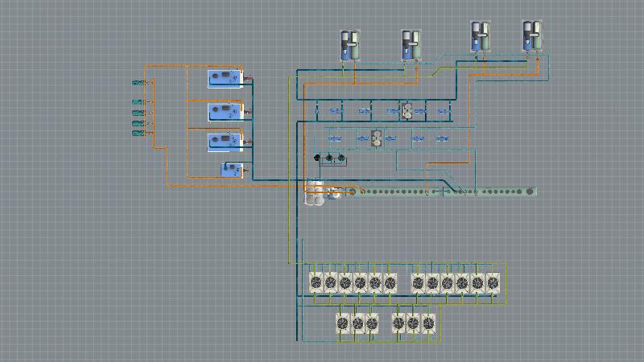The image size is (644, 362).
Task: Select the sixth cooling tower in top row
Action: coord(390,282)
